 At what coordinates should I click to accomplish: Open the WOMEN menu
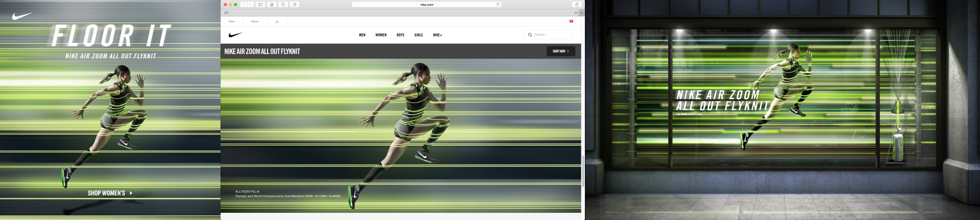(381, 35)
